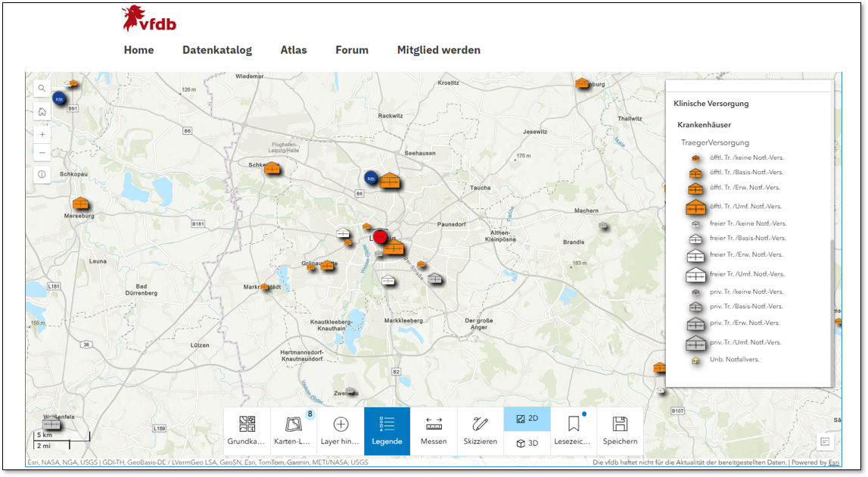
Task: Zoom in using the plus button
Action: [x=42, y=134]
